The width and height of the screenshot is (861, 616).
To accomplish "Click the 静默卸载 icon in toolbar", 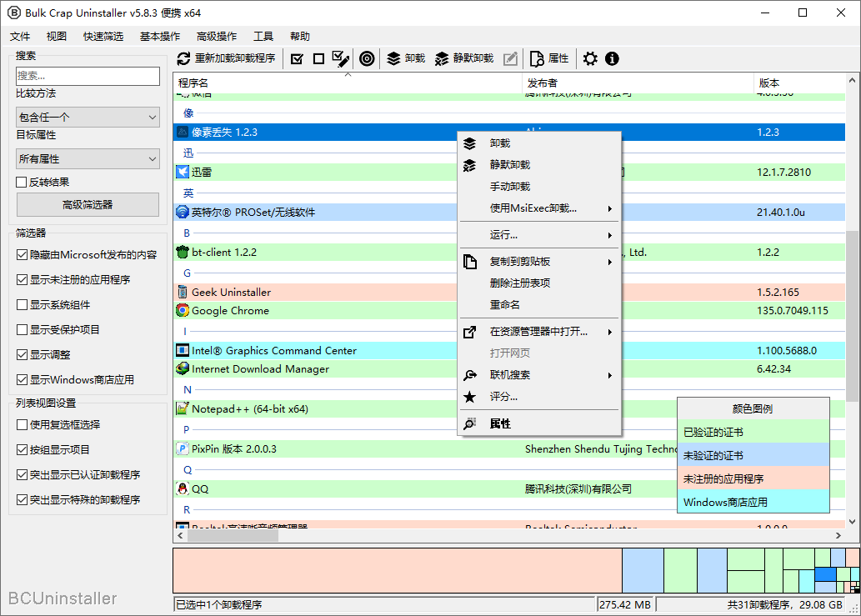I will [x=442, y=58].
